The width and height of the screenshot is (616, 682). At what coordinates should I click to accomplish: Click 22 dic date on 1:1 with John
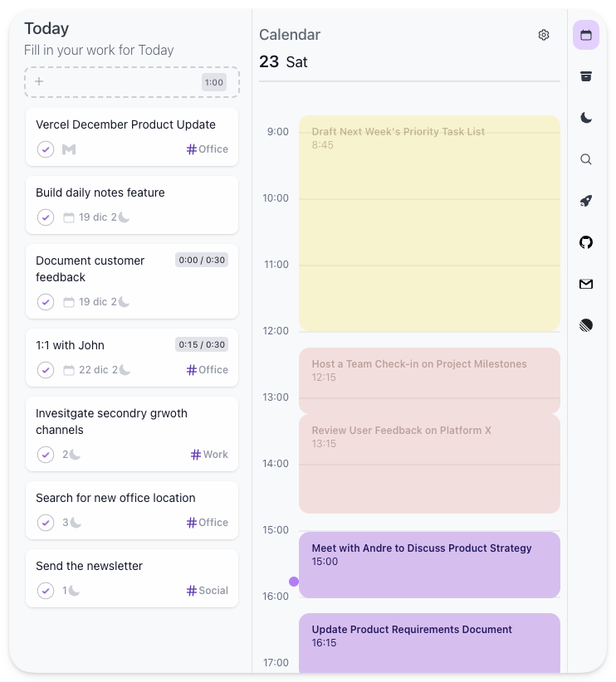pyautogui.click(x=94, y=370)
